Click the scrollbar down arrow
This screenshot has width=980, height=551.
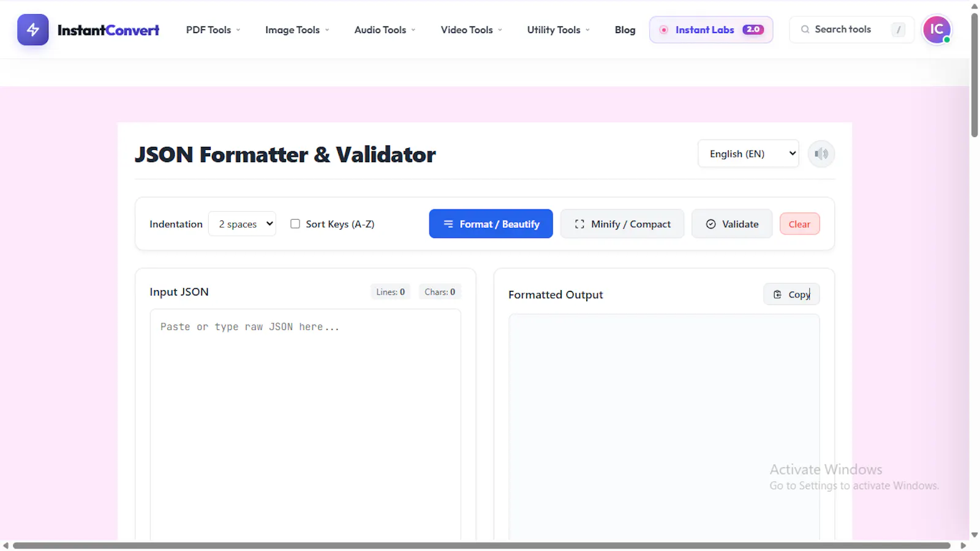pos(974,534)
